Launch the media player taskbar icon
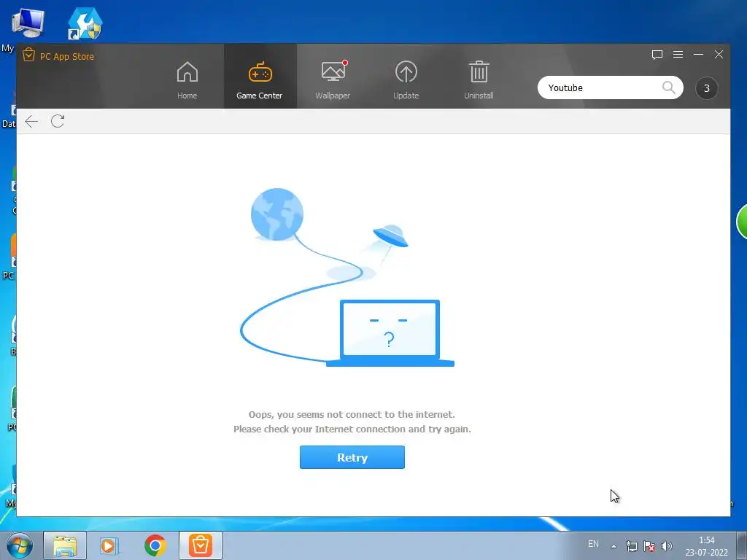The image size is (747, 560). pos(109,545)
